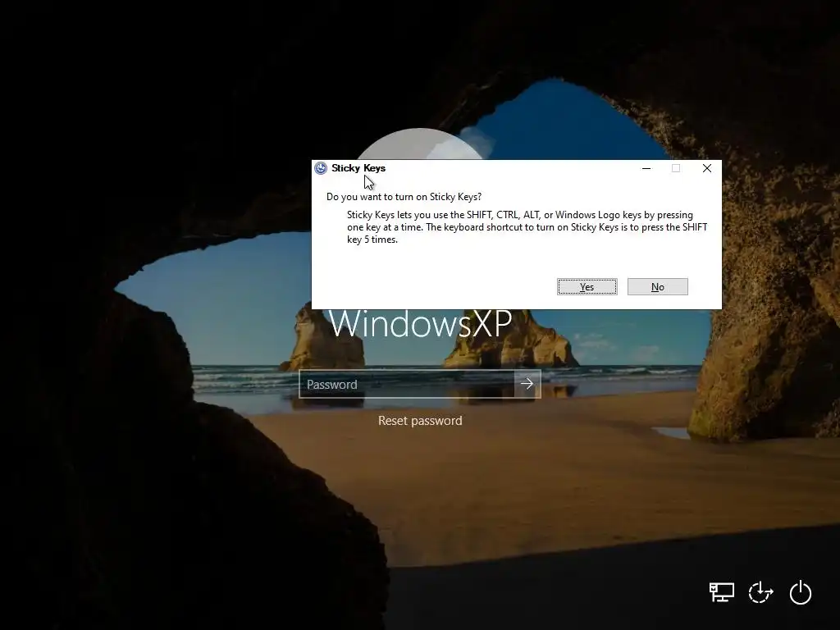Viewport: 840px width, 630px height.
Task: Open the power options button
Action: click(x=801, y=592)
